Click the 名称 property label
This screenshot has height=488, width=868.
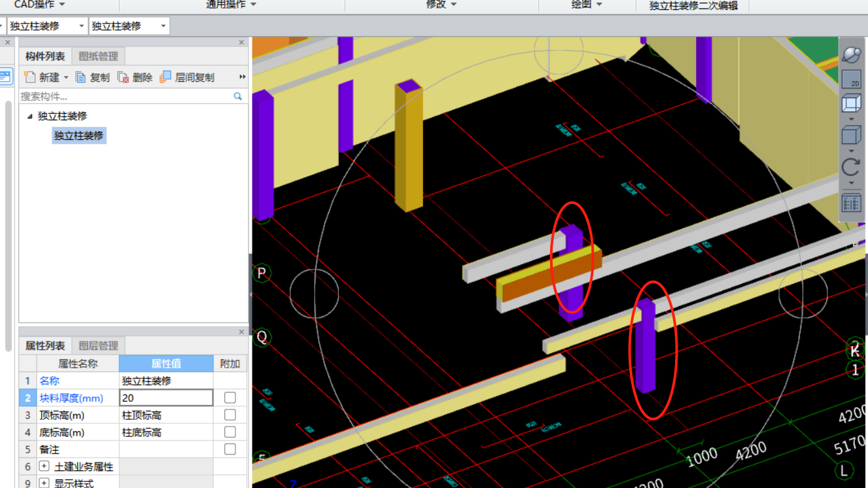tap(49, 381)
